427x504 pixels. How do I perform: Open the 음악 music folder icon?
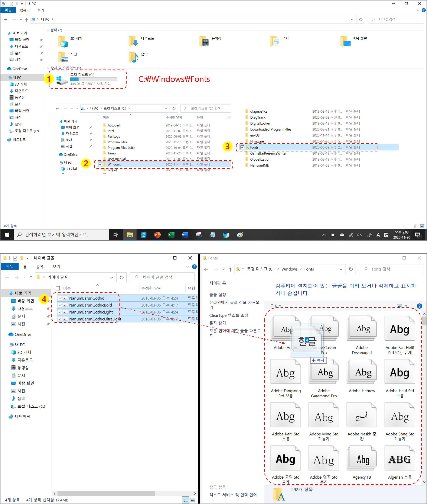pos(134,57)
